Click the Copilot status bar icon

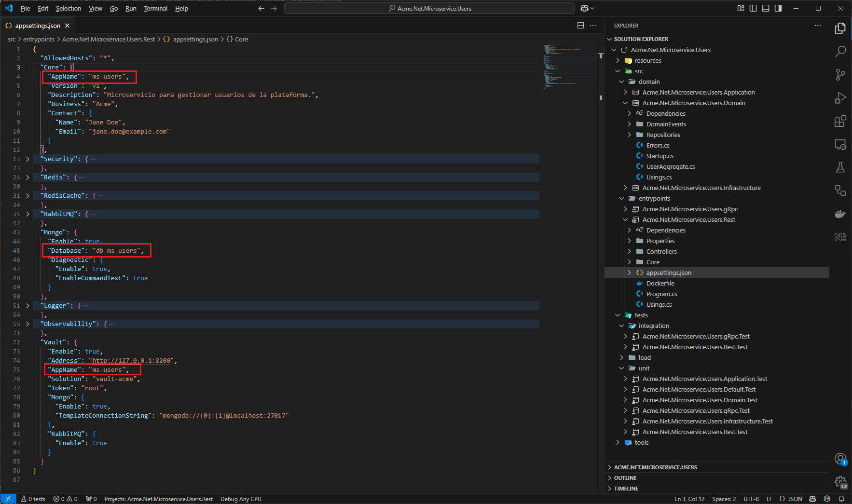click(812, 499)
